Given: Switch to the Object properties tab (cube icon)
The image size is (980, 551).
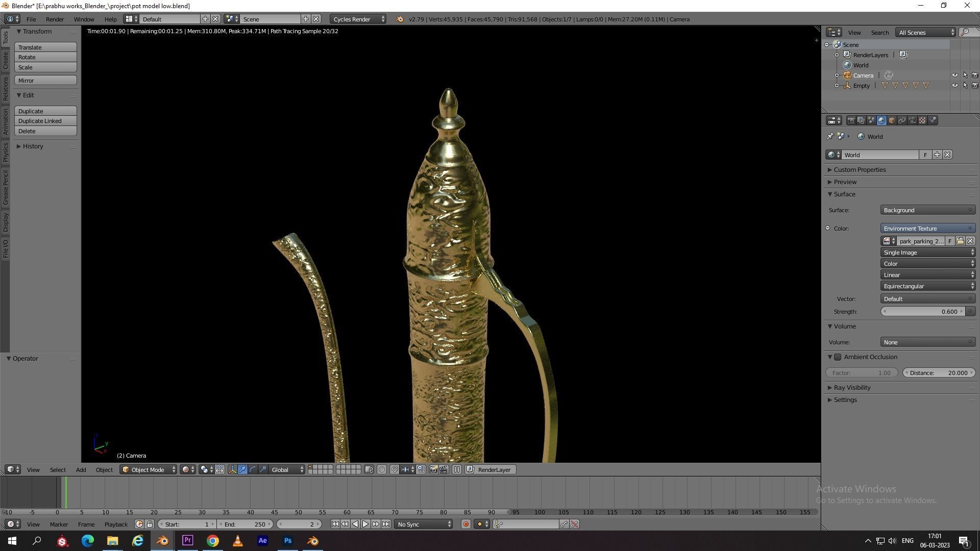Looking at the screenshot, I should point(892,121).
